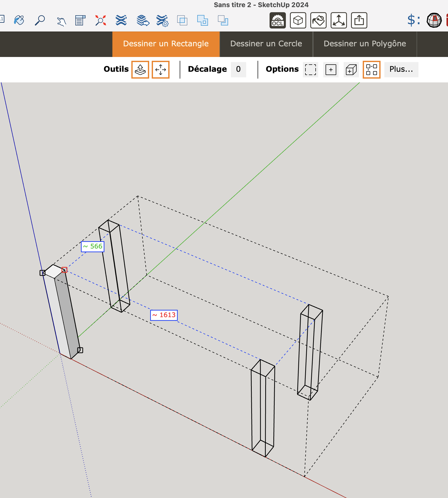Viewport: 448px width, 498px height.
Task: Open the OCL saw extension icon
Action: tap(278, 20)
